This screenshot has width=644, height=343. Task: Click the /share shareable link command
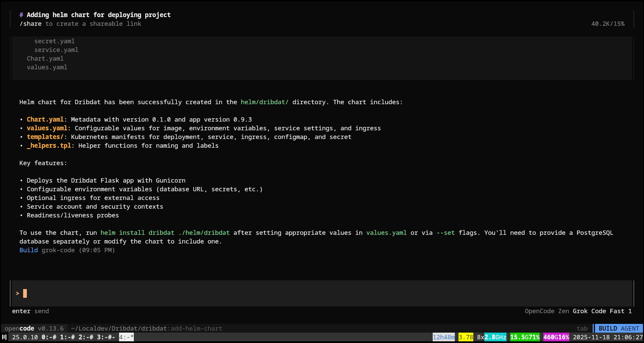coord(31,23)
